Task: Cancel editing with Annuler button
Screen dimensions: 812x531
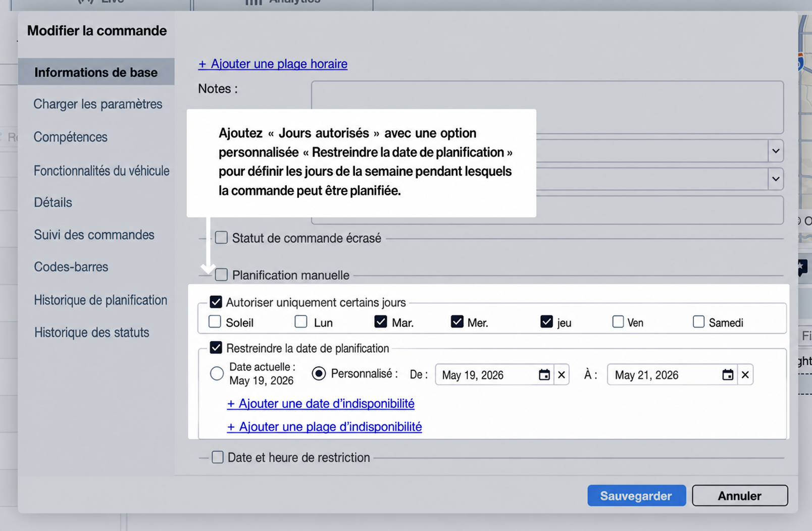Action: pyautogui.click(x=740, y=496)
